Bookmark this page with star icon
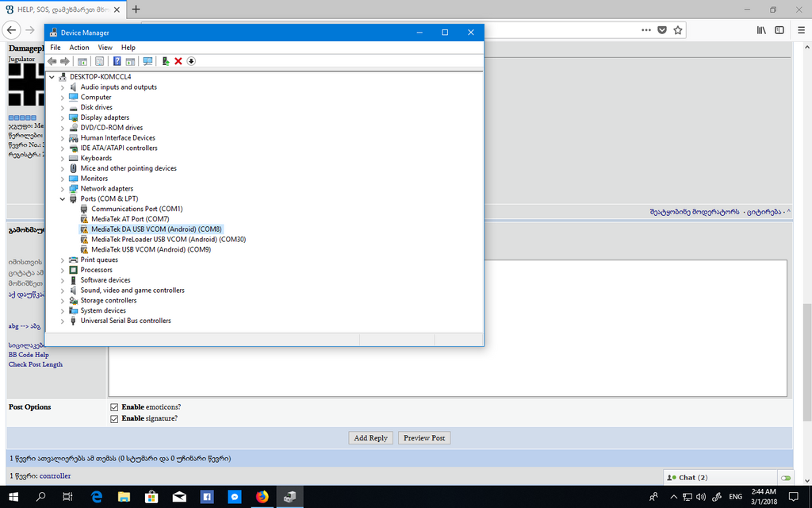The height and width of the screenshot is (508, 812). 677,30
